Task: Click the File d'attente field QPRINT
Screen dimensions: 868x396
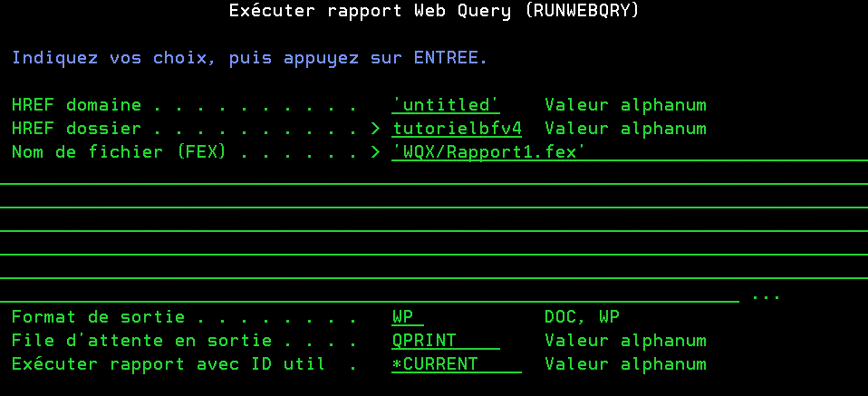Action: pos(446,341)
